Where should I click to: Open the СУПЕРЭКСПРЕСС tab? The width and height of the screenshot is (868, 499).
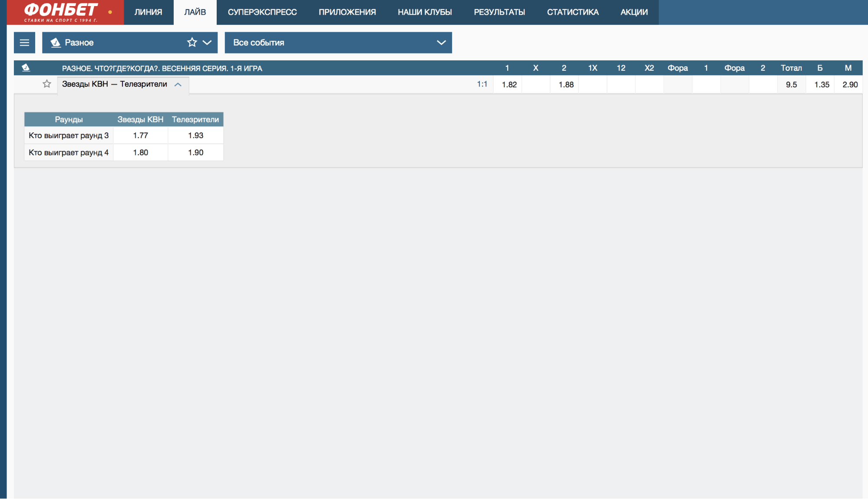click(x=262, y=12)
